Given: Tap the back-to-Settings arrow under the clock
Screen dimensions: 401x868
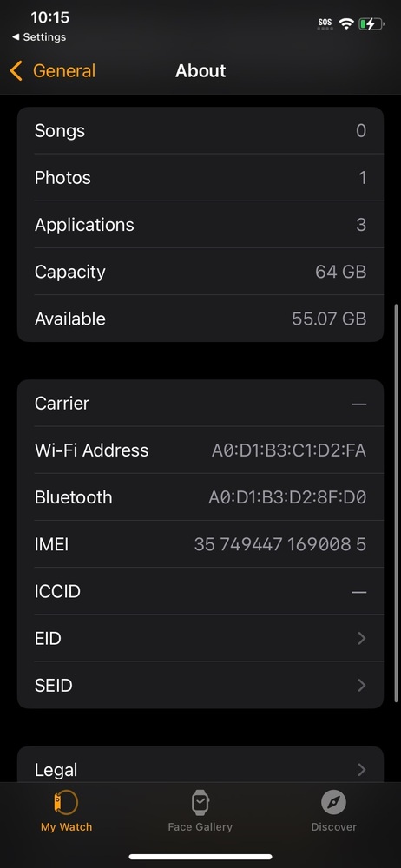Looking at the screenshot, I should pos(15,37).
